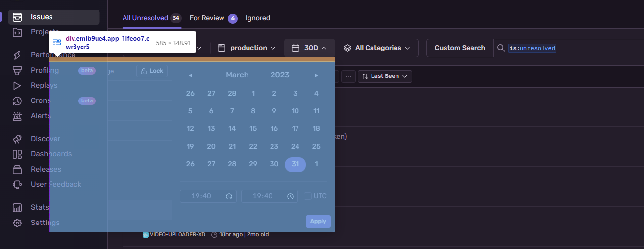Viewport: 644px width, 249px height.
Task: Click the VIDEO-UPLOADER-XD project icon
Action: click(145, 234)
